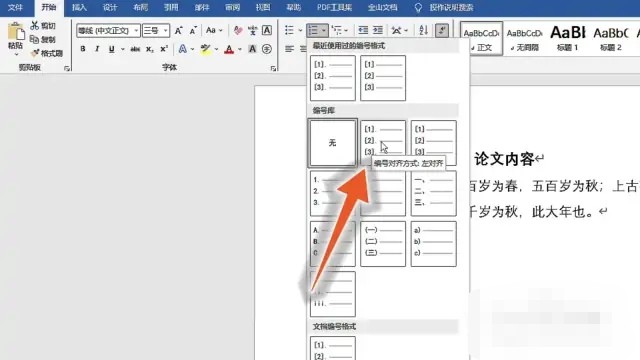This screenshot has width=640, height=360.
Task: Open the 文件 menu tab
Action: (15, 7)
